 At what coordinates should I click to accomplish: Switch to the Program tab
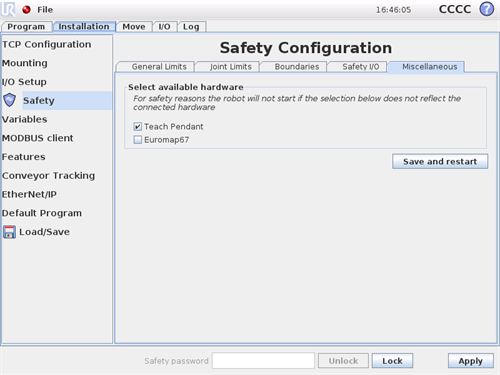[26, 27]
